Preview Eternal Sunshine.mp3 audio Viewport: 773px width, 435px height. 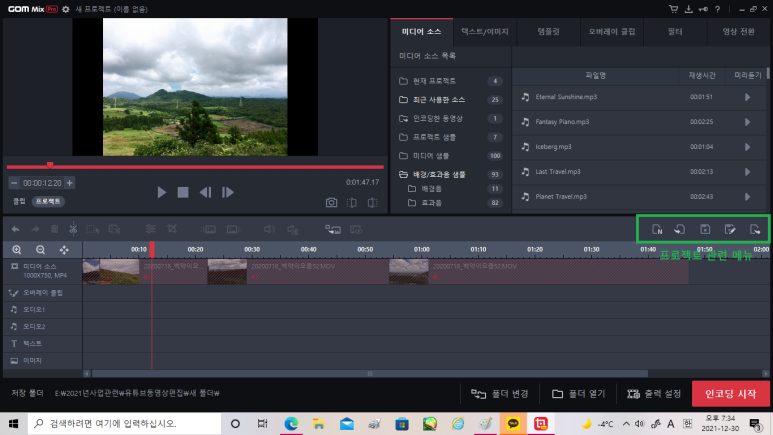(x=747, y=97)
